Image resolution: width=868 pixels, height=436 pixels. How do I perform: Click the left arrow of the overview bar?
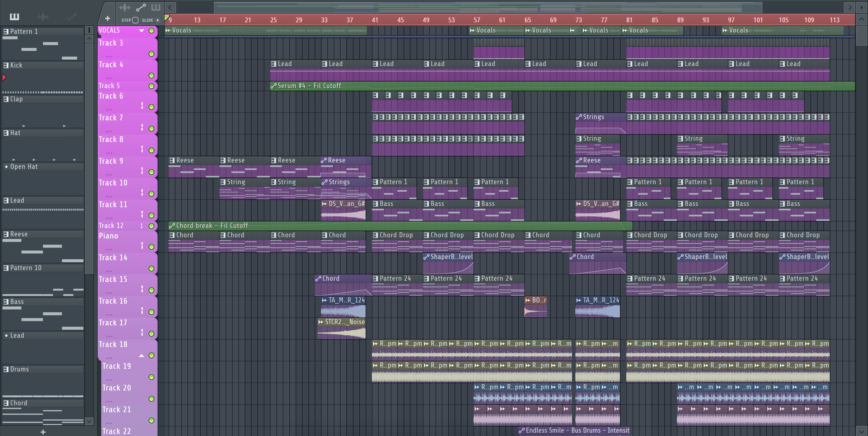[170, 7]
